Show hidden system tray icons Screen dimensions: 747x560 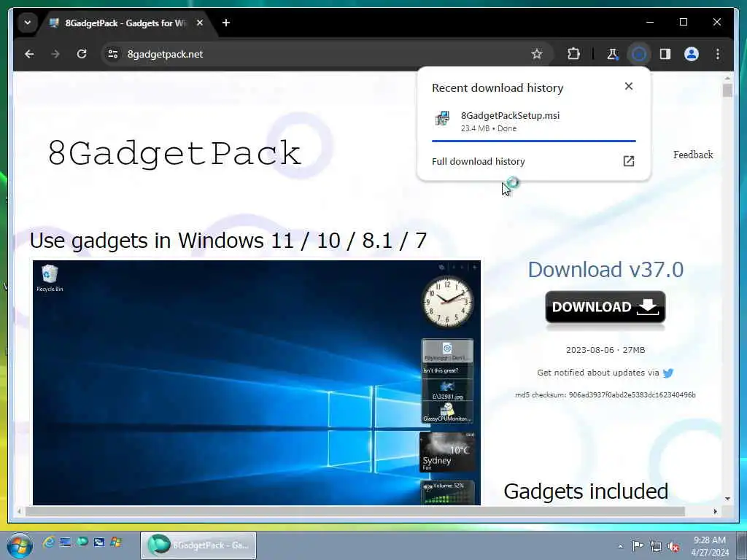click(620, 546)
